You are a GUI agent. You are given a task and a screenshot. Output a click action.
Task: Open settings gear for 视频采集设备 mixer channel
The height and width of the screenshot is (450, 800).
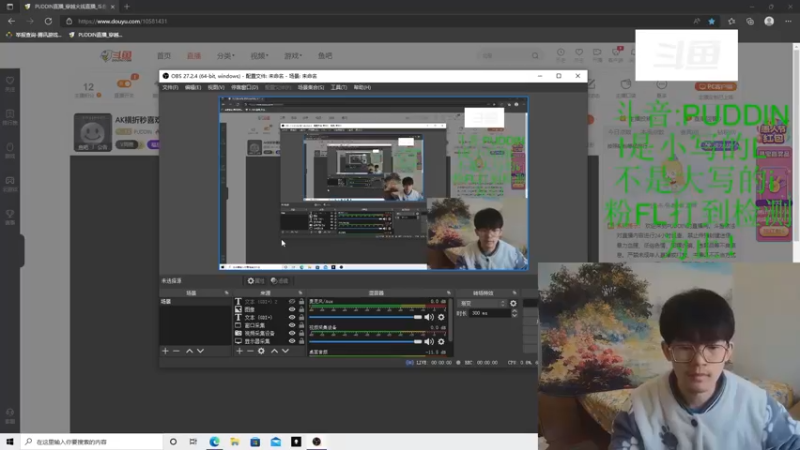[441, 342]
